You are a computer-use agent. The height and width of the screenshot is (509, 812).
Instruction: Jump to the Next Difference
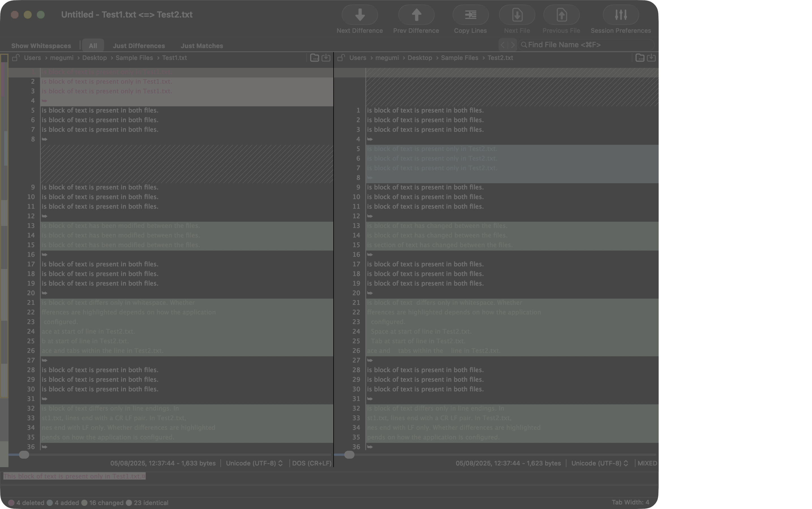(359, 15)
